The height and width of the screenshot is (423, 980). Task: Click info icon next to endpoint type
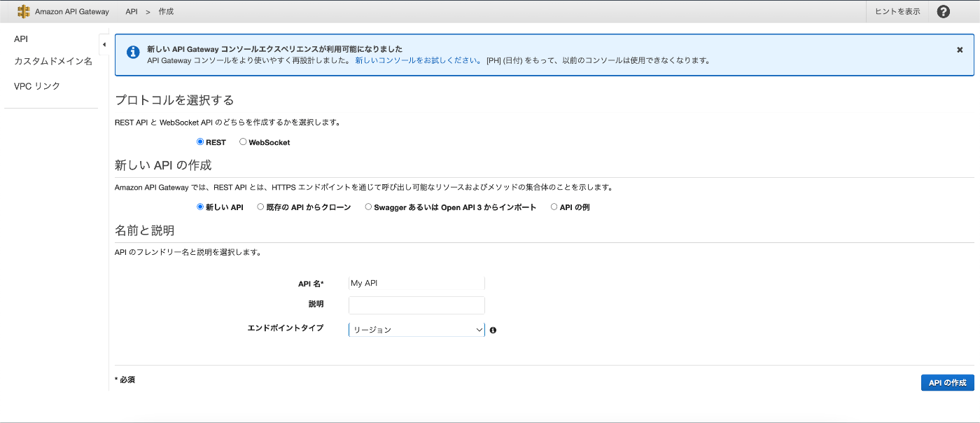(x=493, y=330)
